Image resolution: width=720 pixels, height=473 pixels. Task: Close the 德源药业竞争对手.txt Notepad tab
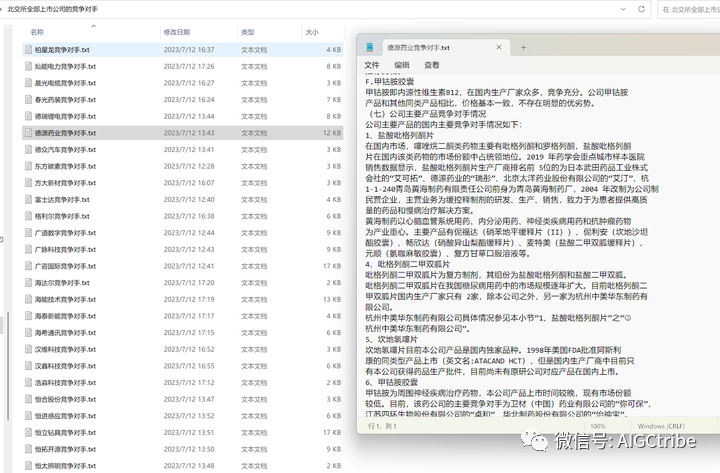tap(499, 47)
